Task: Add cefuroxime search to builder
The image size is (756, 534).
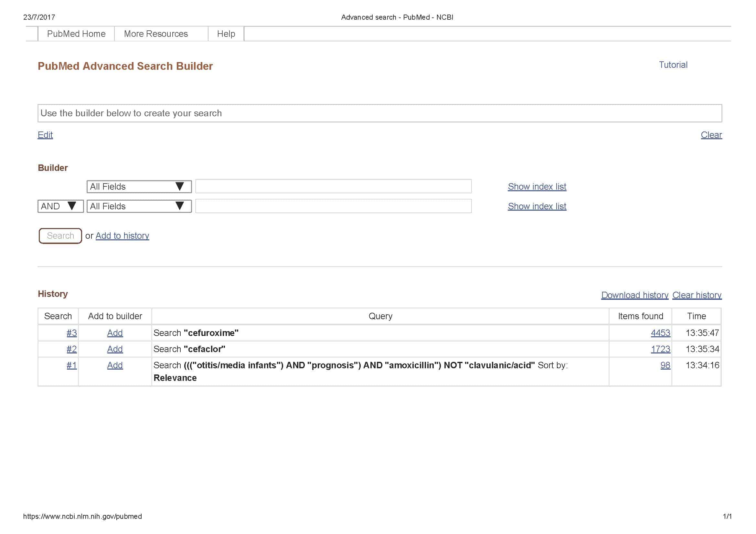Action: pos(115,333)
